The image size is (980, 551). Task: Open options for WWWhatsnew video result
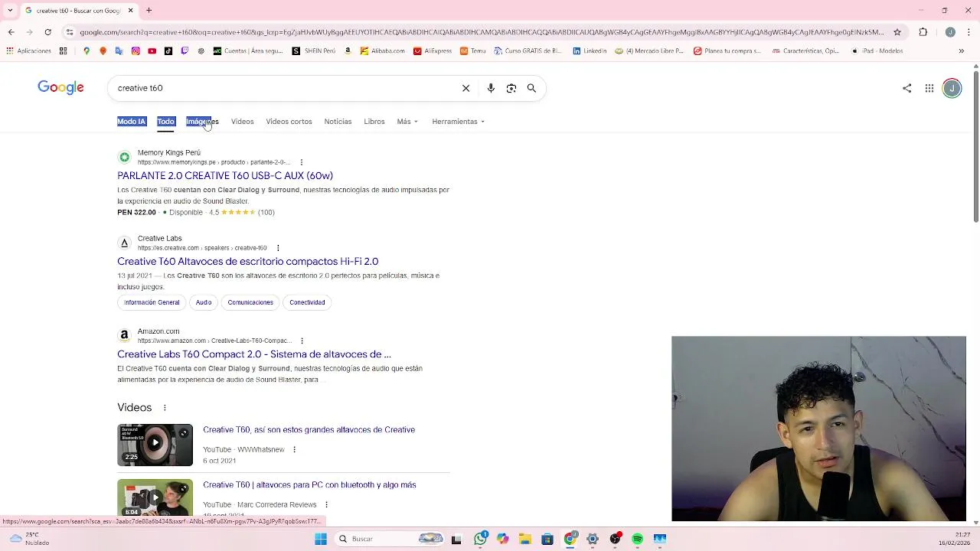pyautogui.click(x=294, y=450)
